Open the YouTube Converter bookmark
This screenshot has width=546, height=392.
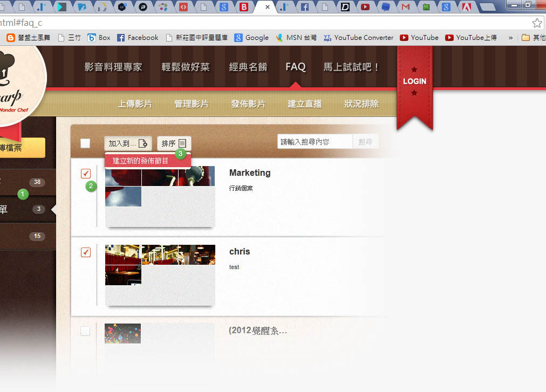pyautogui.click(x=358, y=38)
